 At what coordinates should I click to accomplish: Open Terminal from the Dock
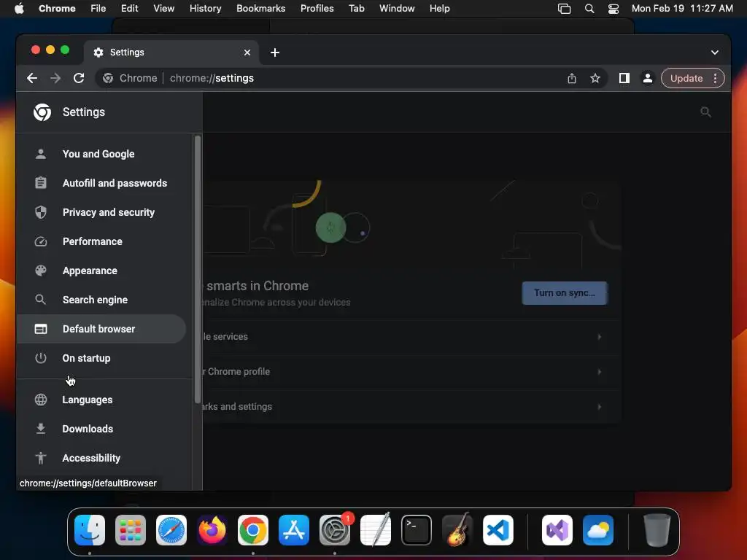click(417, 530)
